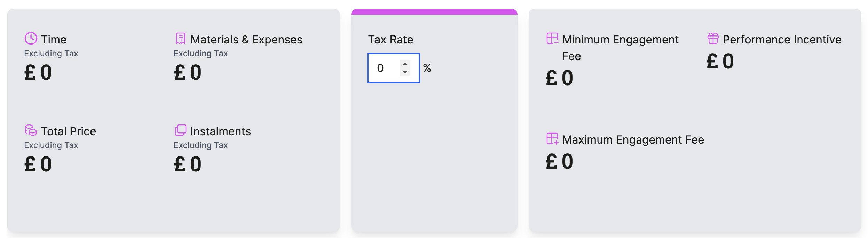Click the percent sign next to Tax Rate
Viewport: 868px width, 242px height.
(x=427, y=68)
